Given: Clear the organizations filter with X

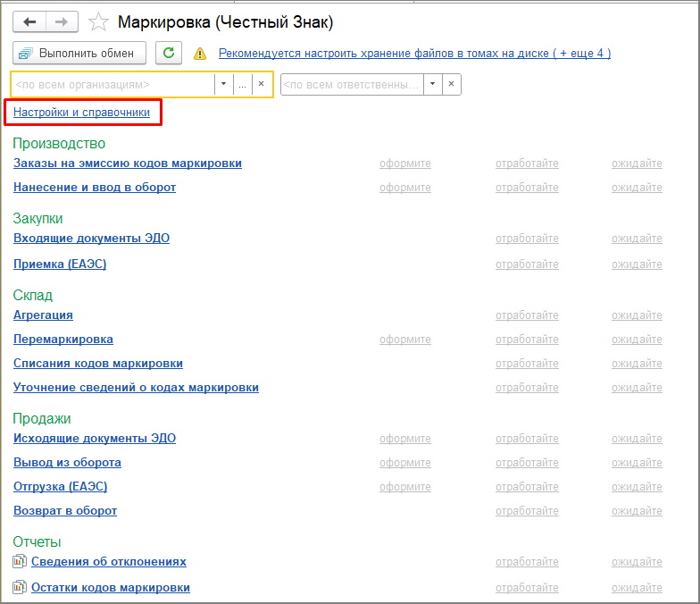Looking at the screenshot, I should click(x=262, y=84).
